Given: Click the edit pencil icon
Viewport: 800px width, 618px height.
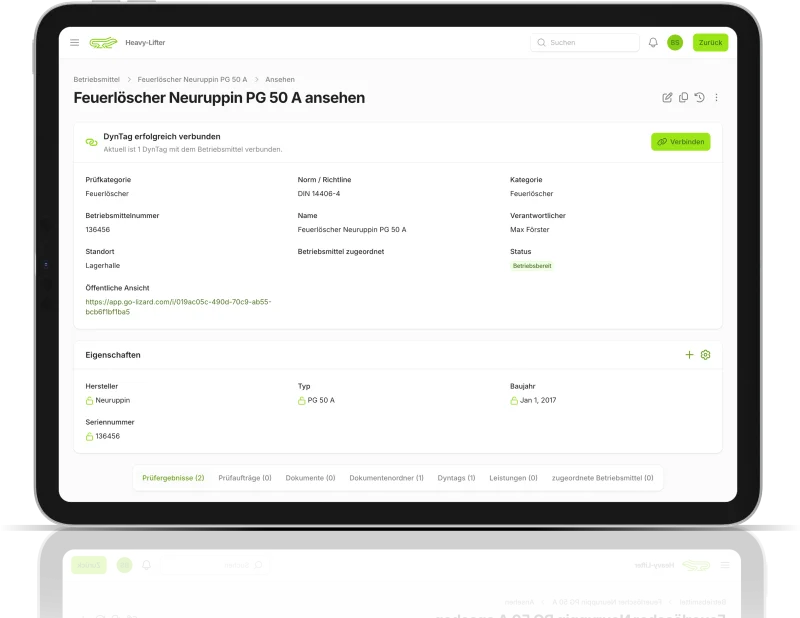Looking at the screenshot, I should coord(667,98).
